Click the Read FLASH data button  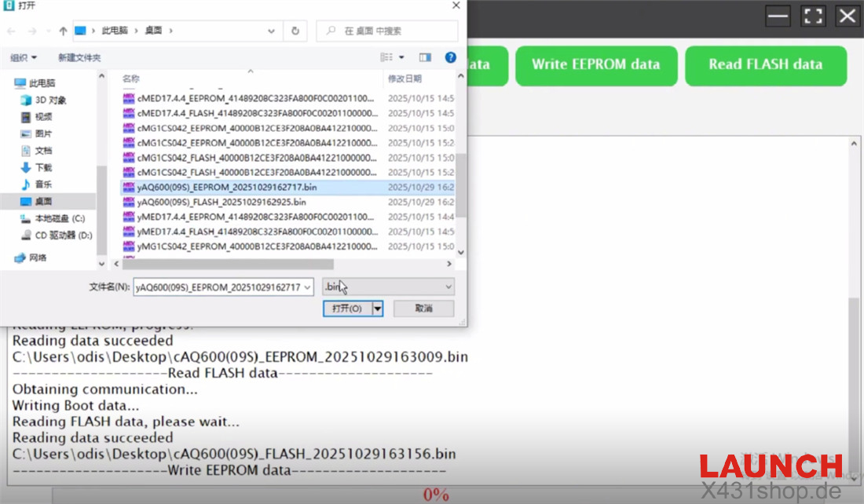click(765, 65)
